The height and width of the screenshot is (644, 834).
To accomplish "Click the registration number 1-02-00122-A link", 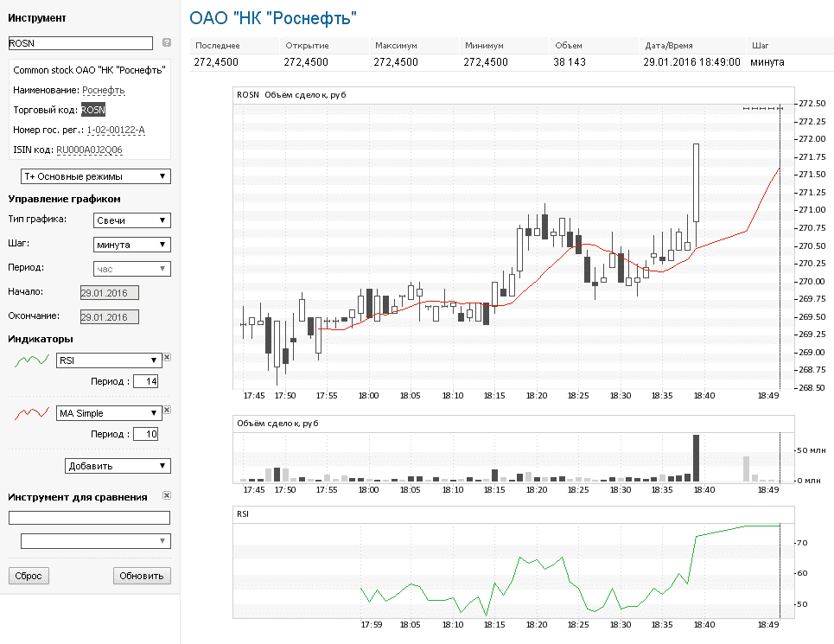I will (116, 130).
